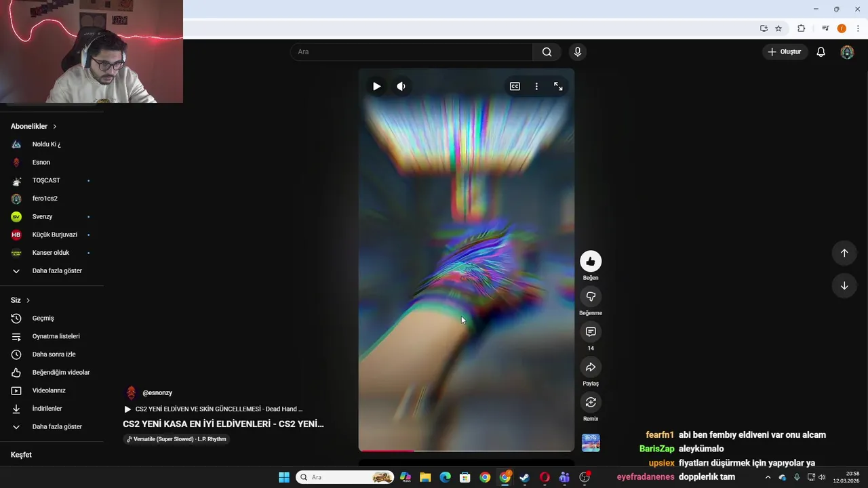Screen dimensions: 868x488
Task: Like the Short with Beğen button
Action: click(x=591, y=261)
